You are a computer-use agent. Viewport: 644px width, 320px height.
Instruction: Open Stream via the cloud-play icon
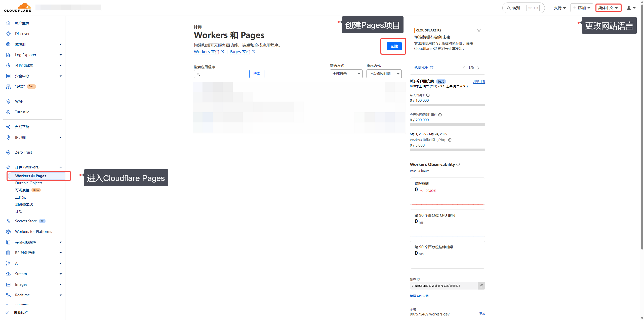tap(8, 274)
